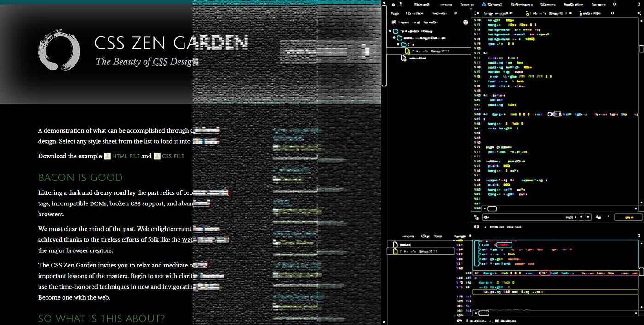Click the CSS Zen Garden page title
The image size is (644, 325).
click(171, 43)
